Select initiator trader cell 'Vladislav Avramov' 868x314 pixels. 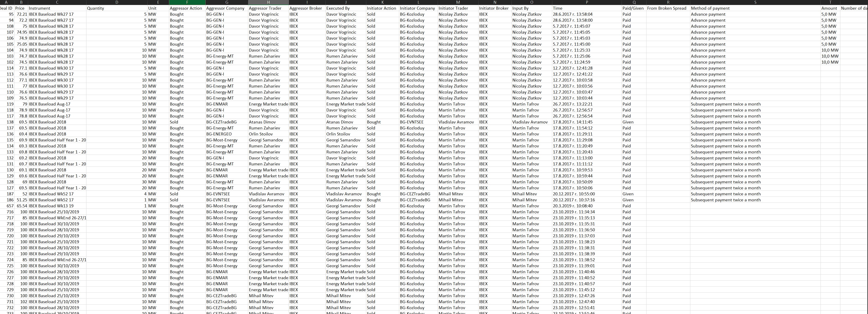pyautogui.click(x=458, y=122)
